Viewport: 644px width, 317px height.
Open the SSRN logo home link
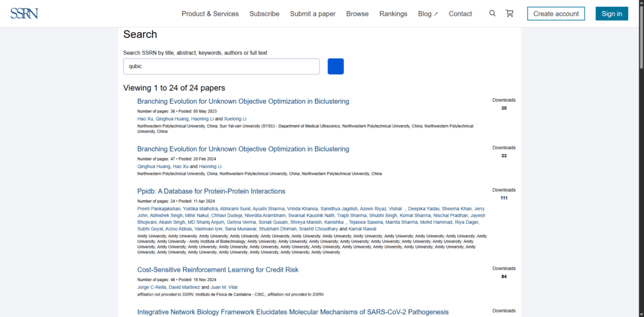click(x=25, y=14)
